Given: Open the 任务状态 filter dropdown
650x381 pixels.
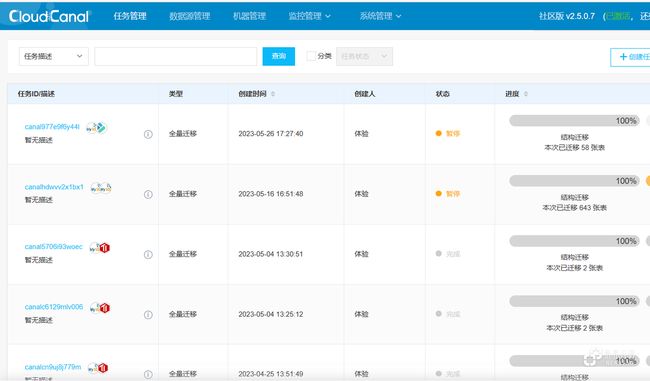Looking at the screenshot, I should tap(364, 56).
